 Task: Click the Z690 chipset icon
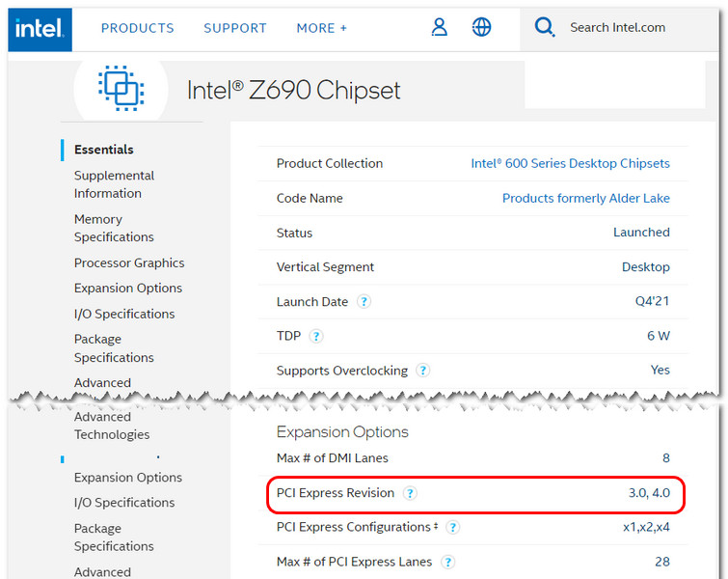click(121, 88)
